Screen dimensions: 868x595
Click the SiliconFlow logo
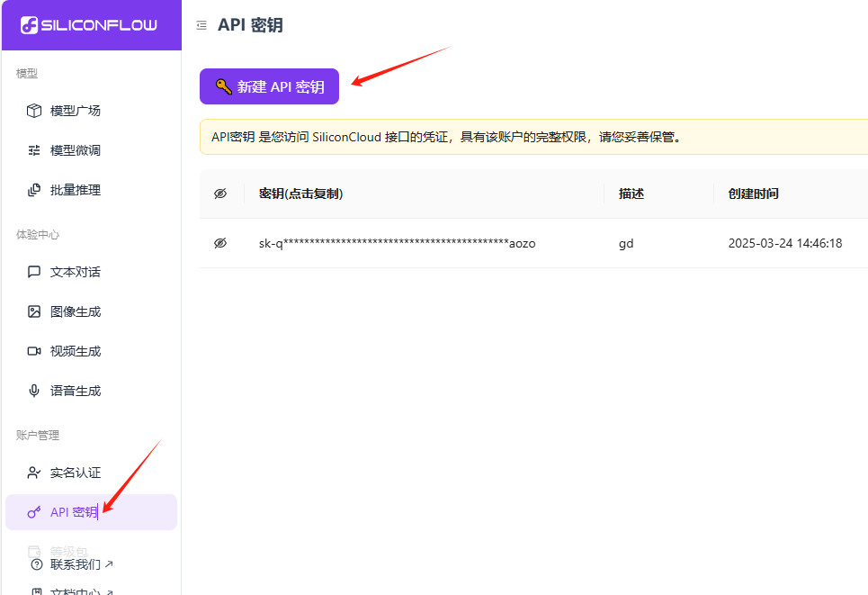coord(88,25)
